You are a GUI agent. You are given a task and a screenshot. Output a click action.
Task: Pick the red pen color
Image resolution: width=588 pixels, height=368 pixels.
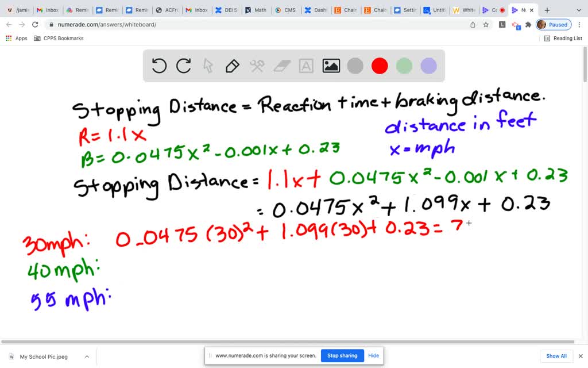coord(380,66)
